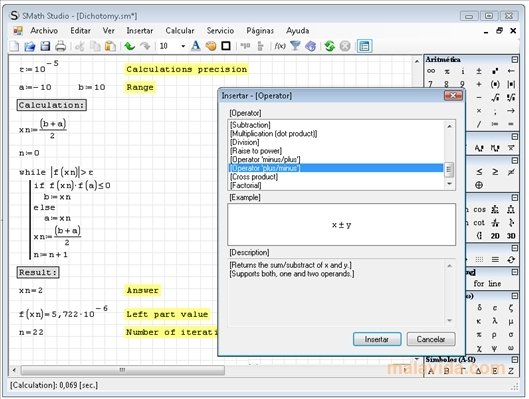This screenshot has width=529, height=399.
Task: Collapse the panel with cos and cot
Action: [x=514, y=197]
